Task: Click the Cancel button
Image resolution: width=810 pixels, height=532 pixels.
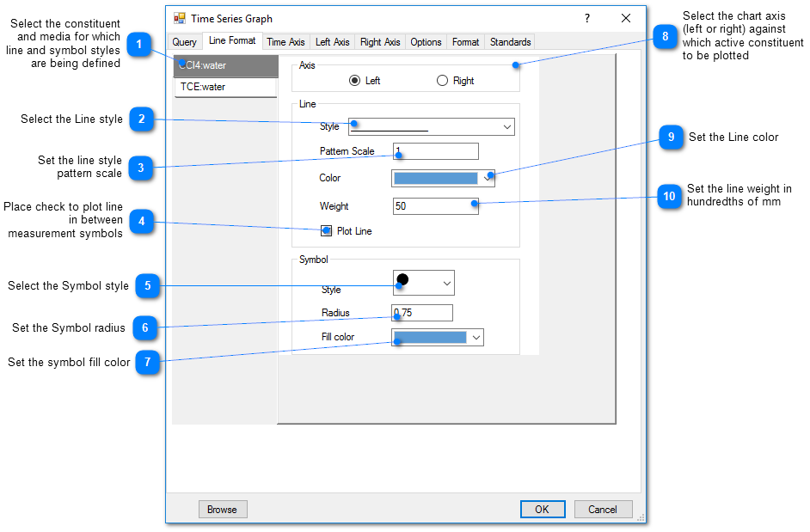Action: coord(603,510)
